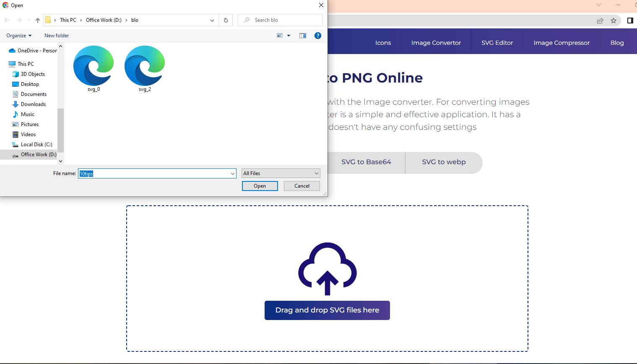Click Office Work (D:) in breadcrumb path
637x364 pixels.
click(104, 20)
